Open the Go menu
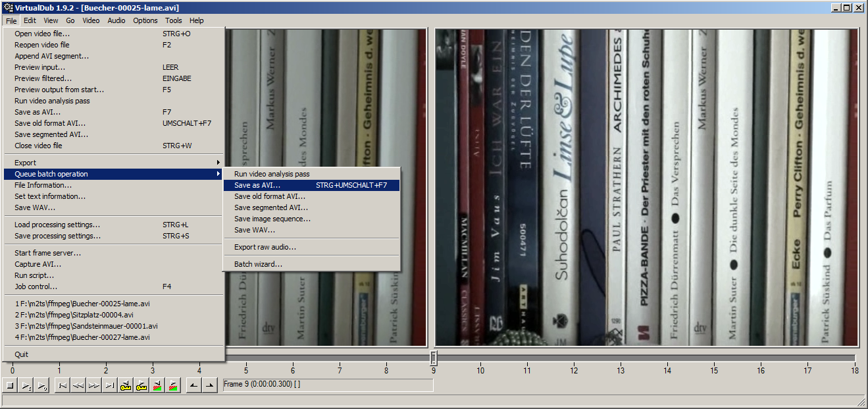868x409 pixels. click(x=70, y=20)
